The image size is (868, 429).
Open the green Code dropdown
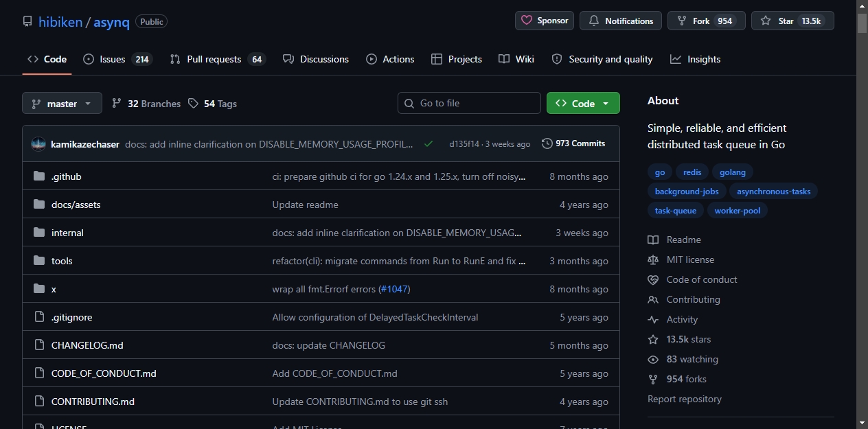(x=583, y=104)
